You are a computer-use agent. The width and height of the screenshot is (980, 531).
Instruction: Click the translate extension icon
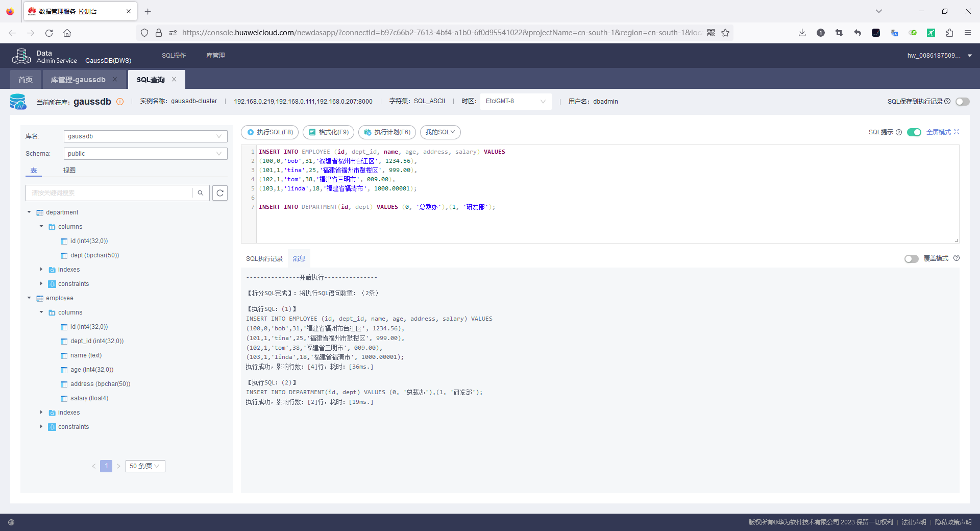(894, 33)
